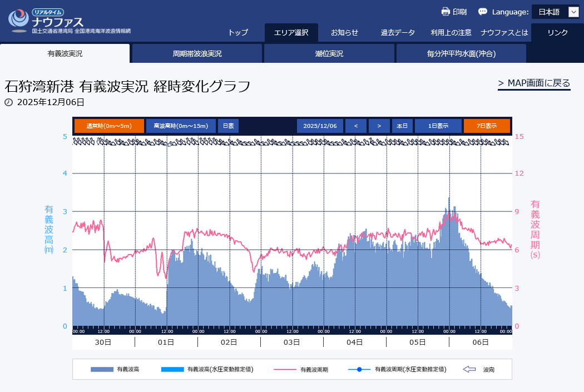
Task: Go to previous date with < button
Action: [355, 126]
